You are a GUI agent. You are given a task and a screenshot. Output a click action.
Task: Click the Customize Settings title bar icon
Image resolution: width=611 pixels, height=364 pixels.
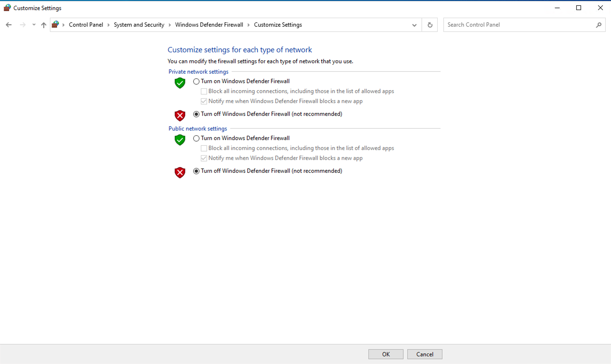tap(7, 8)
